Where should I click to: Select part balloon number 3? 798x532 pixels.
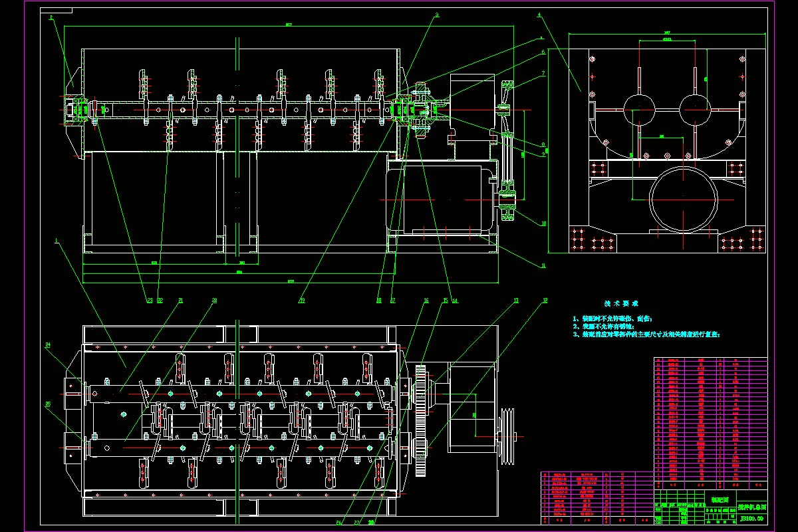point(437,14)
